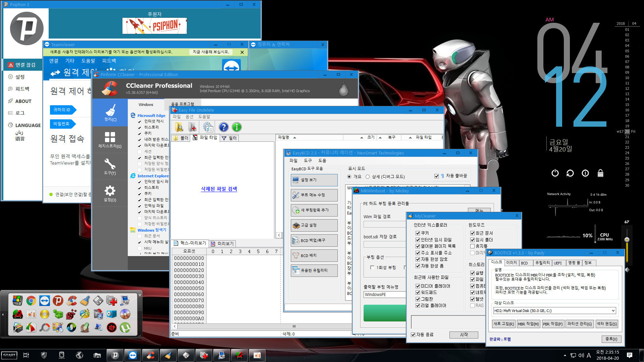
Task: Open CCleaner Cleaner section broom icon
Action: tap(110, 113)
